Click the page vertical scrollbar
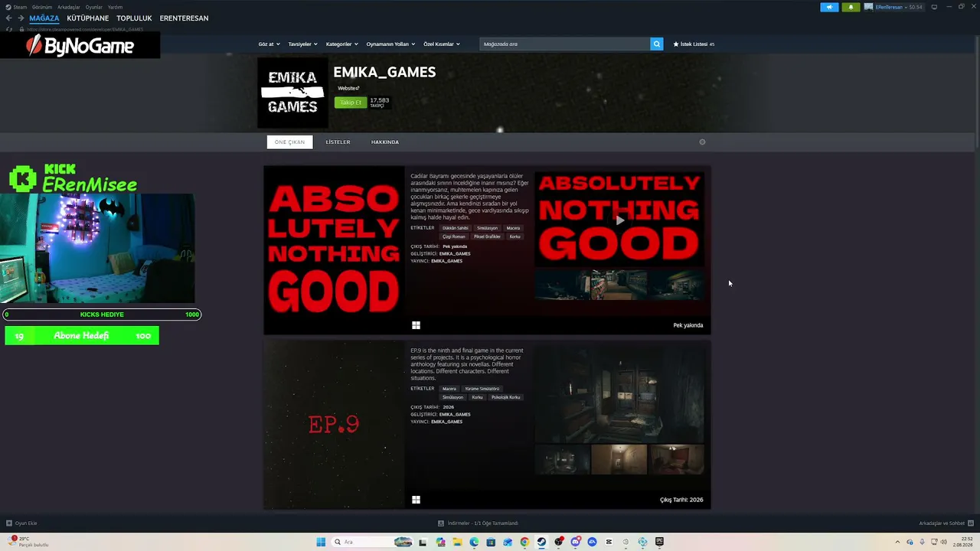This screenshot has width=980, height=551. pos(976,92)
